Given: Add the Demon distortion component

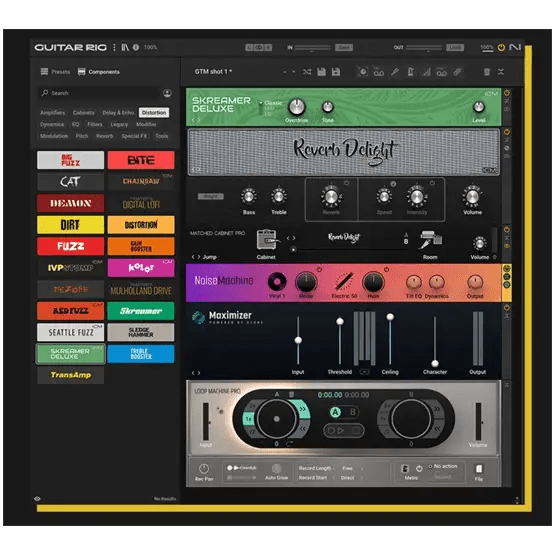Looking at the screenshot, I should 70,203.
